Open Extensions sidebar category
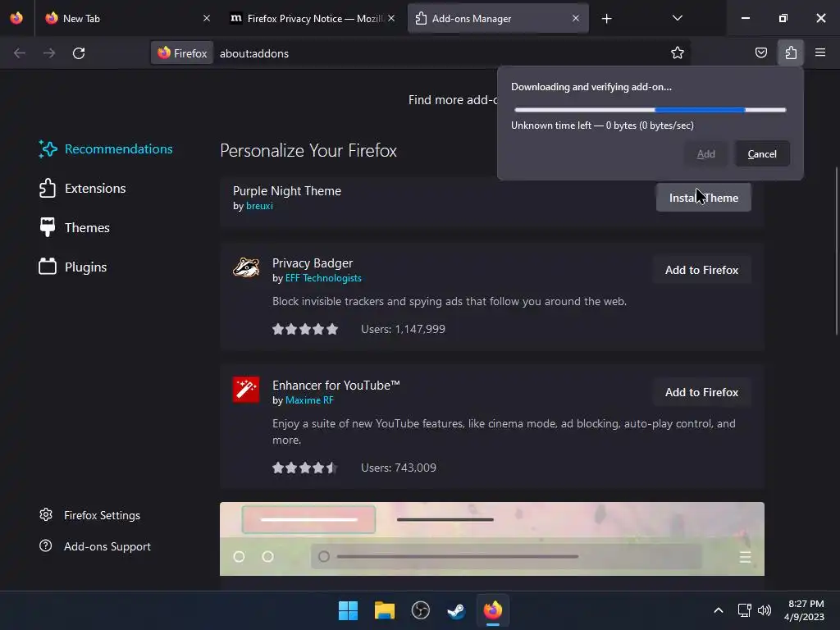The width and height of the screenshot is (840, 630). coord(82,189)
